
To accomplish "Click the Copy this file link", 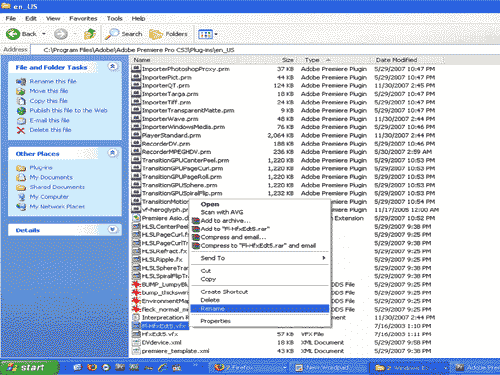I will 49,101.
